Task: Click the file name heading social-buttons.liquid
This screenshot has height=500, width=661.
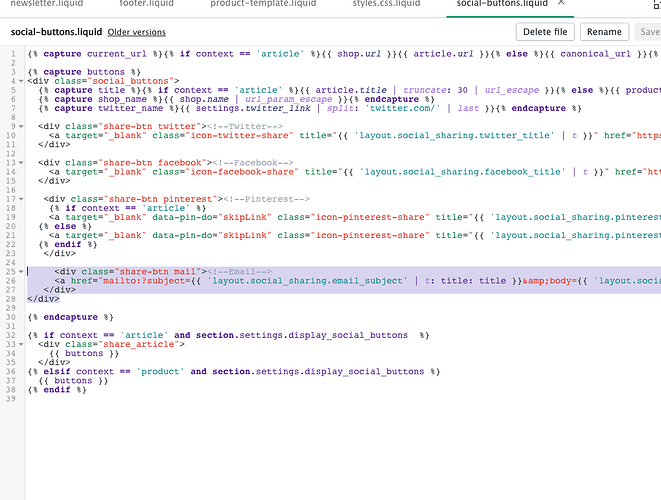Action: (56, 32)
